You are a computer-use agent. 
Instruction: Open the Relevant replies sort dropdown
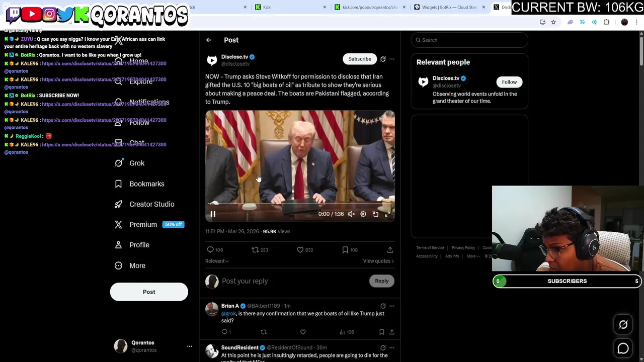click(x=217, y=261)
